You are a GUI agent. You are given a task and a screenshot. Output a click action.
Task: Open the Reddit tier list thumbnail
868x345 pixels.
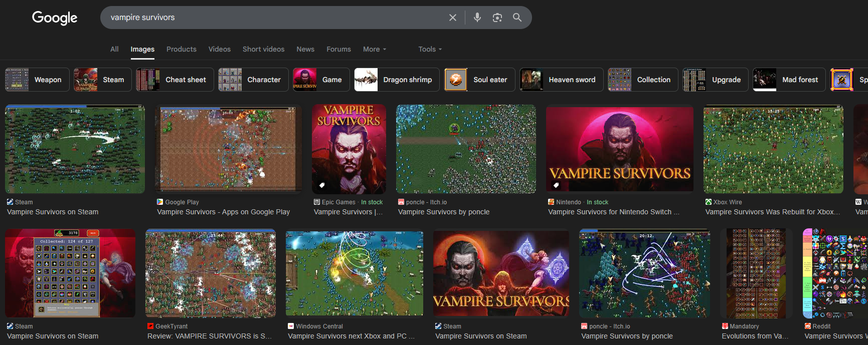pyautogui.click(x=835, y=273)
